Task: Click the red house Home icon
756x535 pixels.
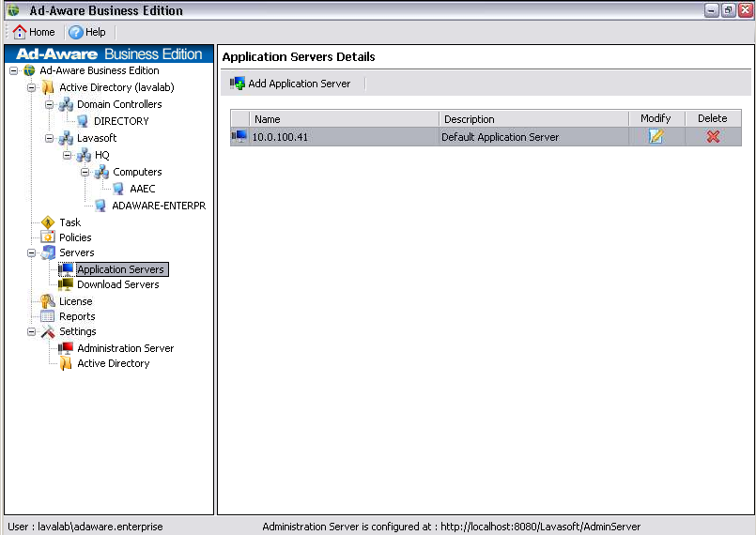Action: [x=20, y=32]
